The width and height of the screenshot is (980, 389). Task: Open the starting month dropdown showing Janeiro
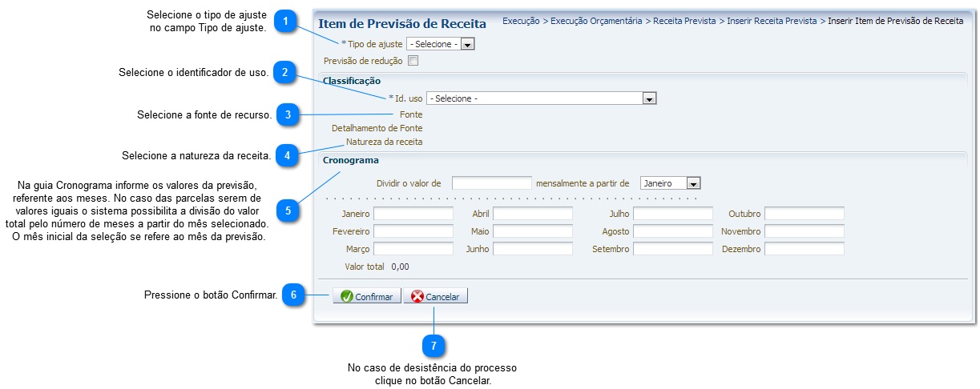coord(671,183)
